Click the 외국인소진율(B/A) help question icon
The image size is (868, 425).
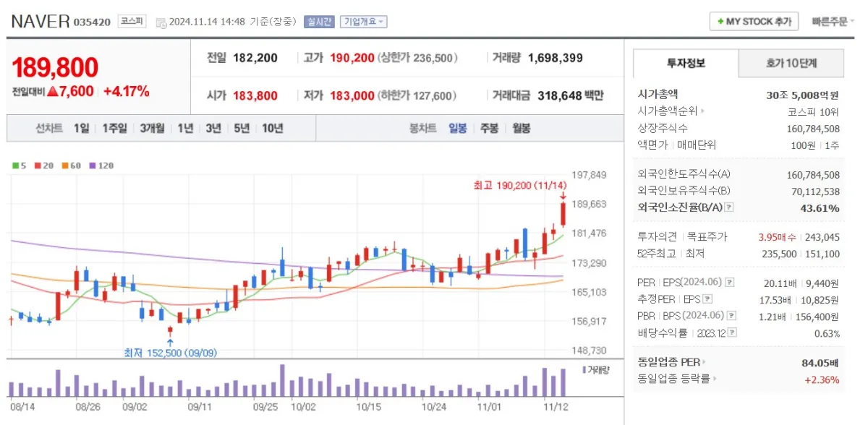tap(728, 207)
